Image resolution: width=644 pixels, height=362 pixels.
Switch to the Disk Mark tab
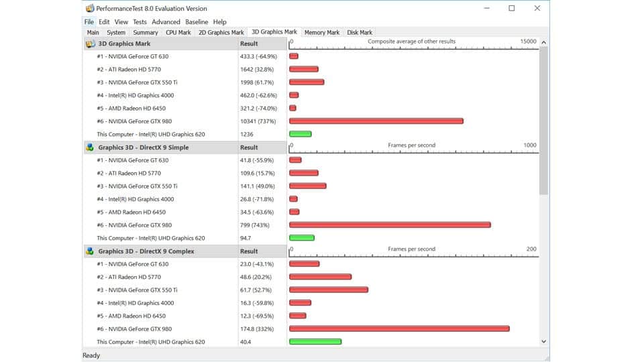coord(360,32)
